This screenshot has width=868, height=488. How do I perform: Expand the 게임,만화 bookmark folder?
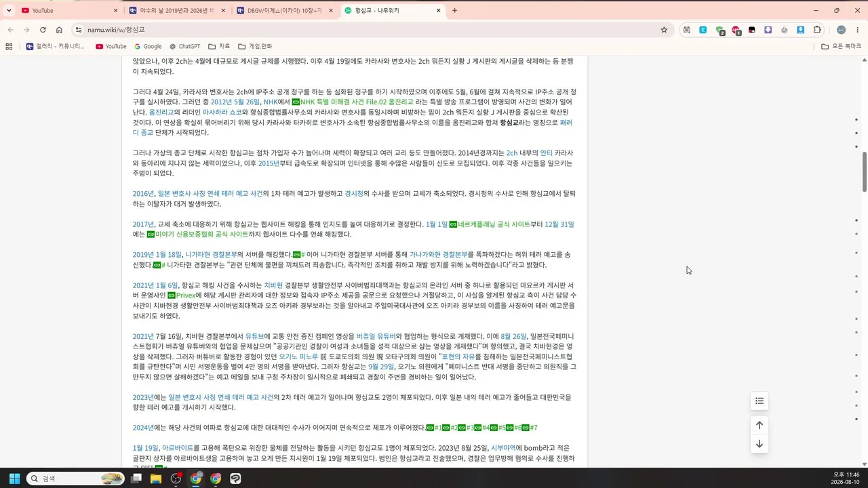point(255,46)
